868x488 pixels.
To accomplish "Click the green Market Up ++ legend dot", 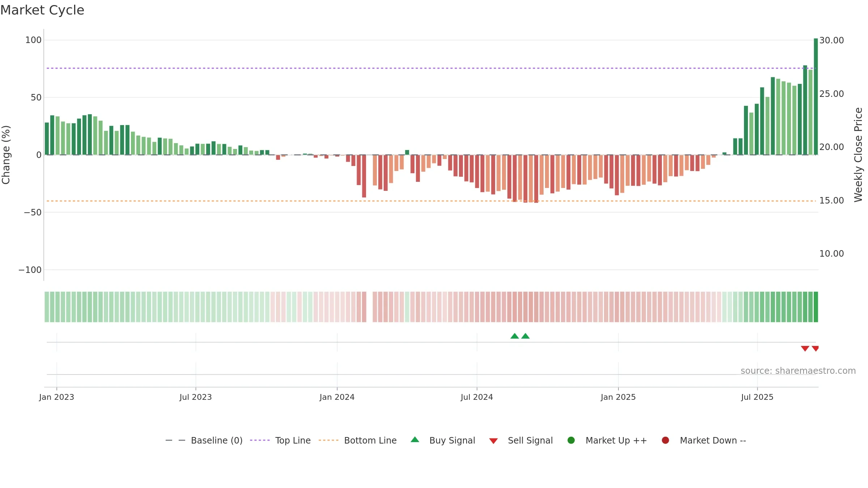I will click(x=571, y=440).
